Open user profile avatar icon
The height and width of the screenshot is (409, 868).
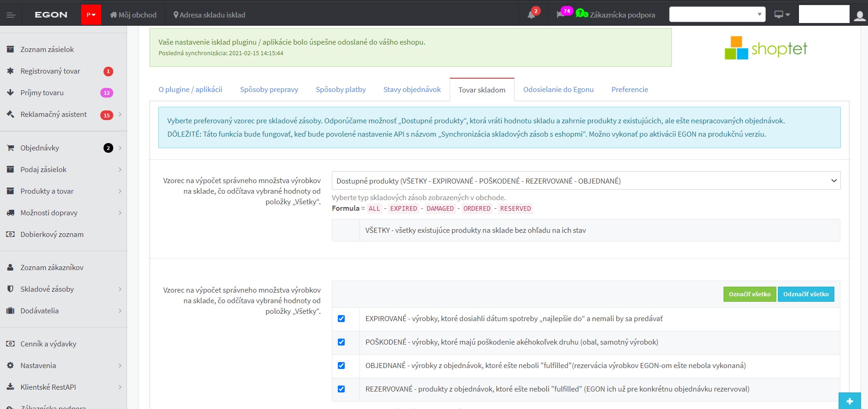[x=859, y=16]
